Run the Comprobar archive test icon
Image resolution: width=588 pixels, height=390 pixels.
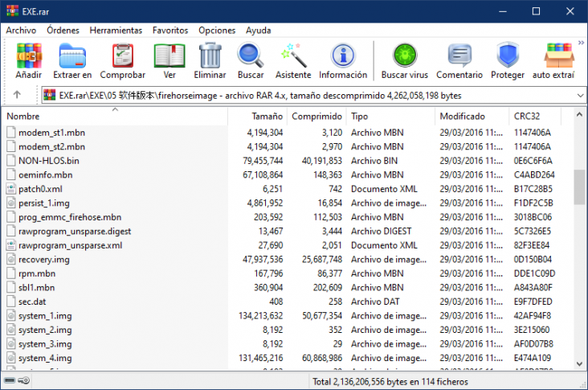click(123, 55)
